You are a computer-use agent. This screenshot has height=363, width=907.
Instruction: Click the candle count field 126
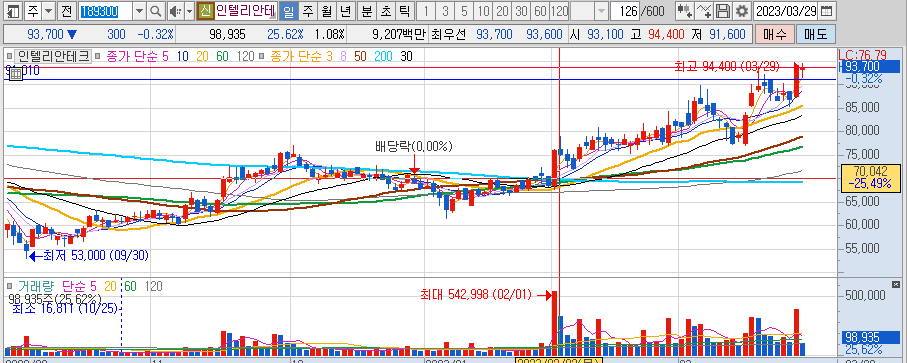[624, 10]
